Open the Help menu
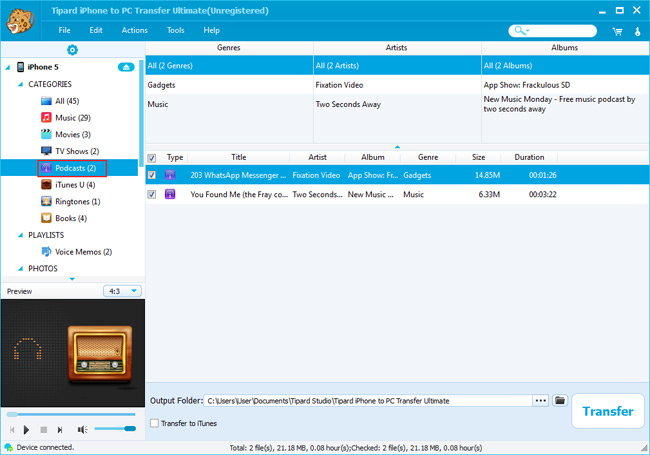Image resolution: width=650 pixels, height=455 pixels. point(211,30)
